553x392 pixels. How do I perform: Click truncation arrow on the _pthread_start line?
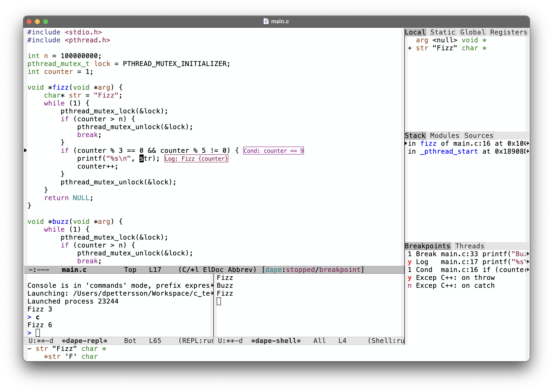tap(527, 151)
